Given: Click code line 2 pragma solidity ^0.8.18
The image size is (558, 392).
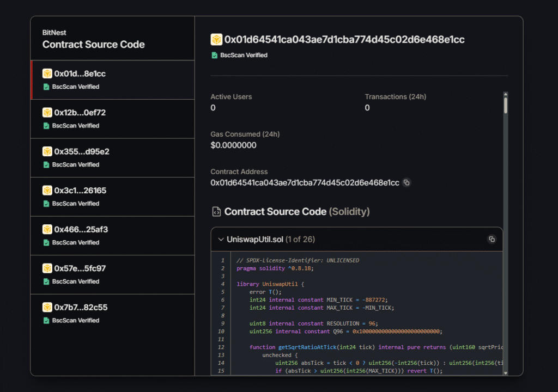Looking at the screenshot, I should coord(275,268).
